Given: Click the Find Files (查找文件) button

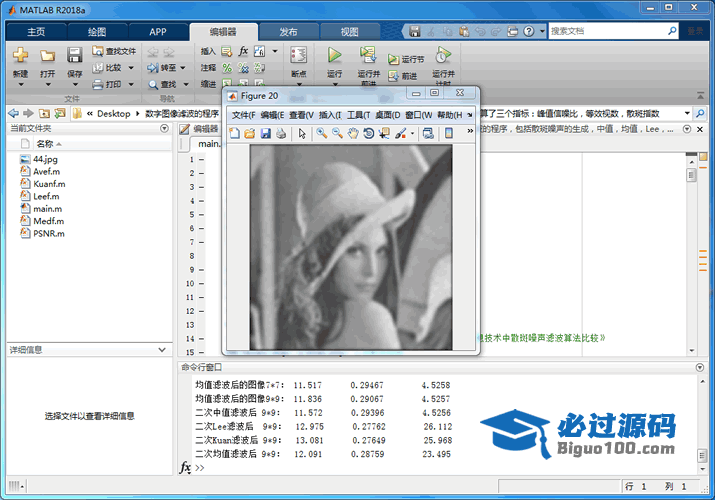Looking at the screenshot, I should tap(114, 51).
